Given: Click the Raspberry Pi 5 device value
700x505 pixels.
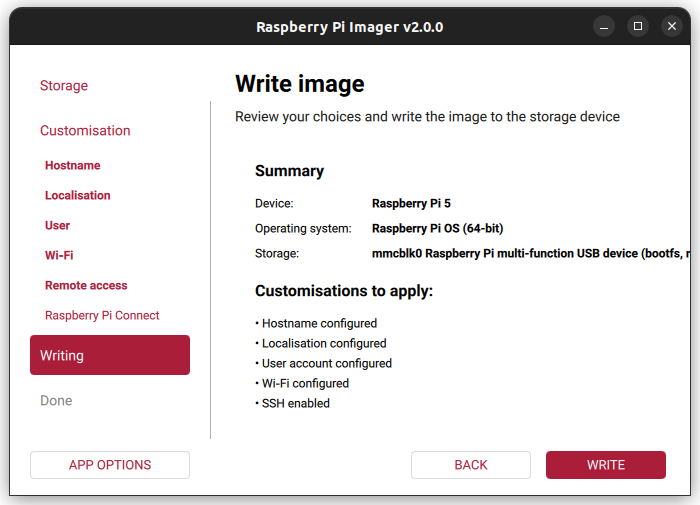Looking at the screenshot, I should 411,204.
